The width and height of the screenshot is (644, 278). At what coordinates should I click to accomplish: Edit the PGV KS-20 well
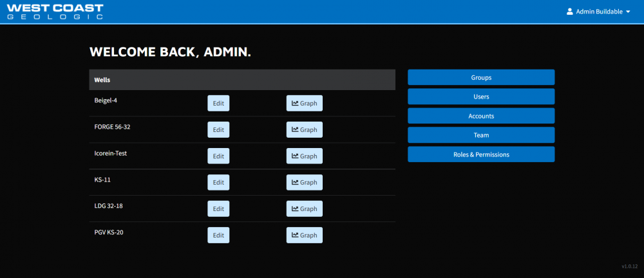[x=218, y=236]
